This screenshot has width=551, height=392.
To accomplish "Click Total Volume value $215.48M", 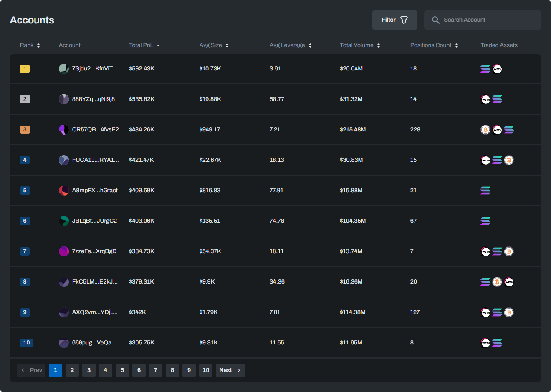I will click(353, 129).
